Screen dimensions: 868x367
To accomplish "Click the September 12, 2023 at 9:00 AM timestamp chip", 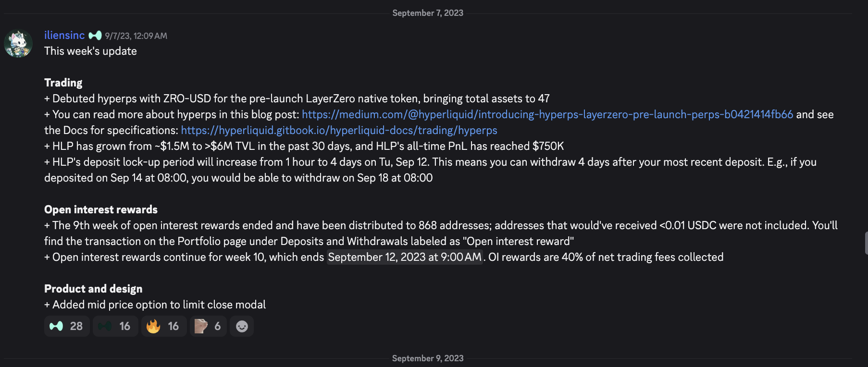I will tap(405, 257).
